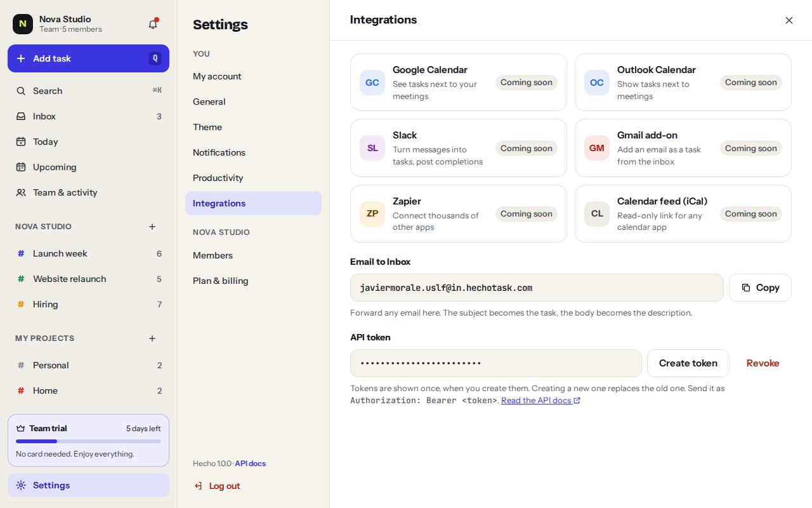The height and width of the screenshot is (508, 812).
Task: Click the Search magnifier icon
Action: (x=21, y=91)
